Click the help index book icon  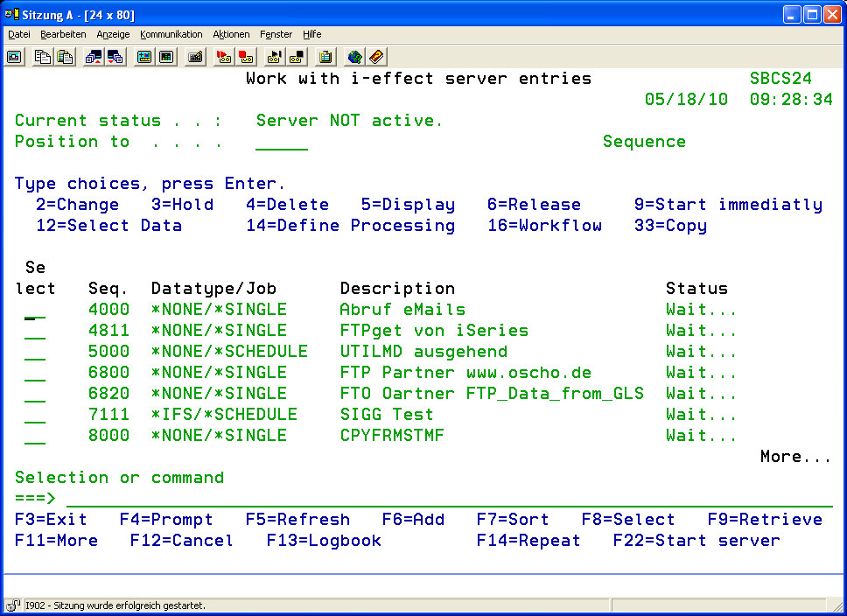tap(376, 57)
